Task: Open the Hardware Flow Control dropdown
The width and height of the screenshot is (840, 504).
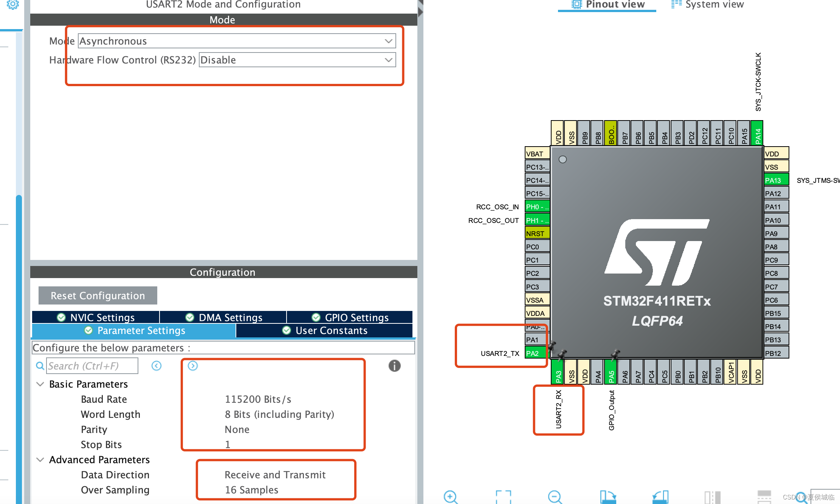Action: pos(297,60)
